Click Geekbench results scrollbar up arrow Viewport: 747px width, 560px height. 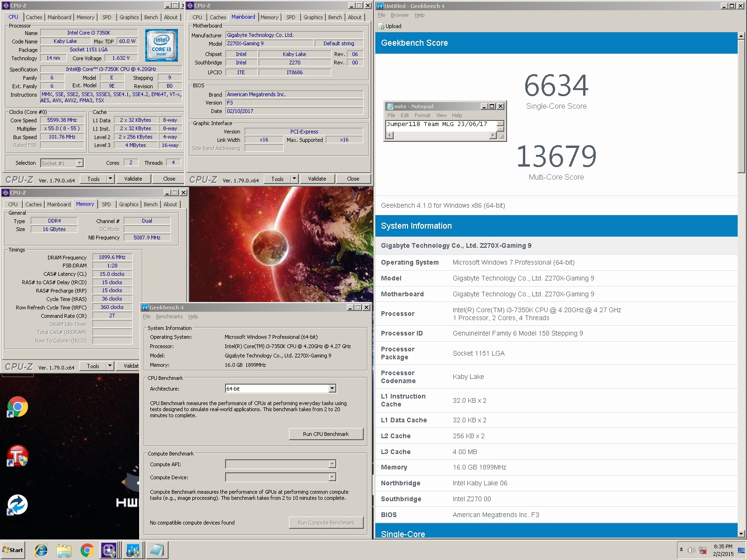pyautogui.click(x=741, y=36)
